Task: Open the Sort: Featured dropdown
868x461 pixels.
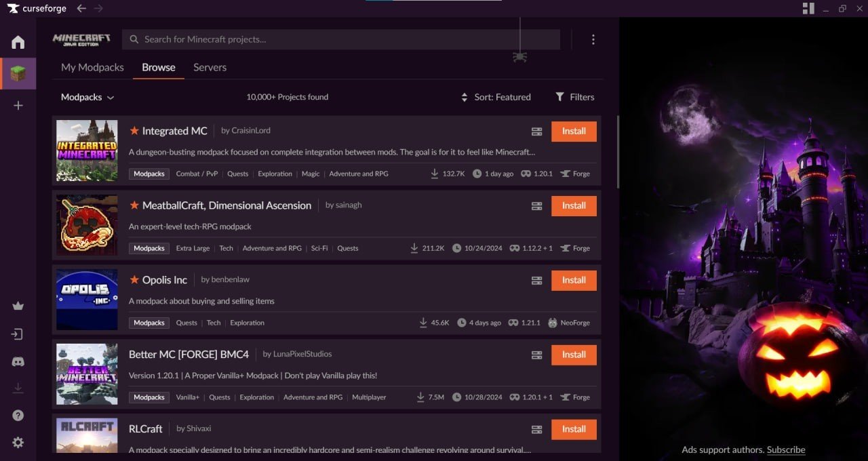Action: [496, 97]
